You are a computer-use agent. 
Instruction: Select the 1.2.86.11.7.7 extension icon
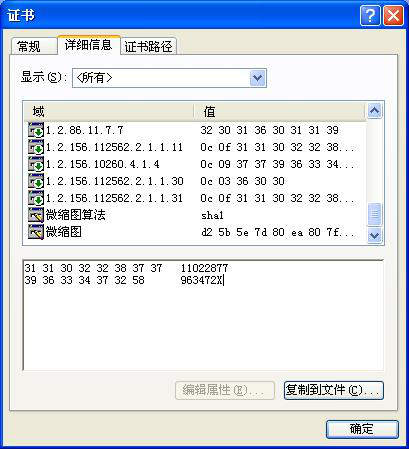point(36,130)
